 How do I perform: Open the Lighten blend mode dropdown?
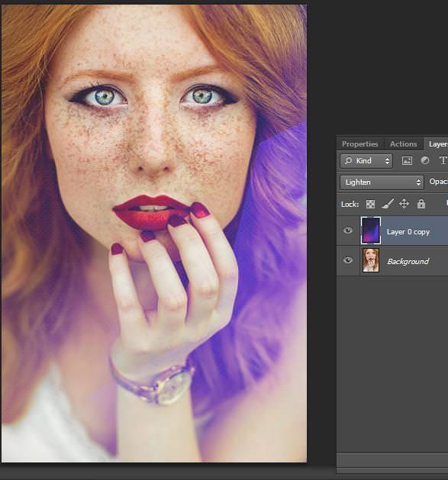[x=382, y=182]
